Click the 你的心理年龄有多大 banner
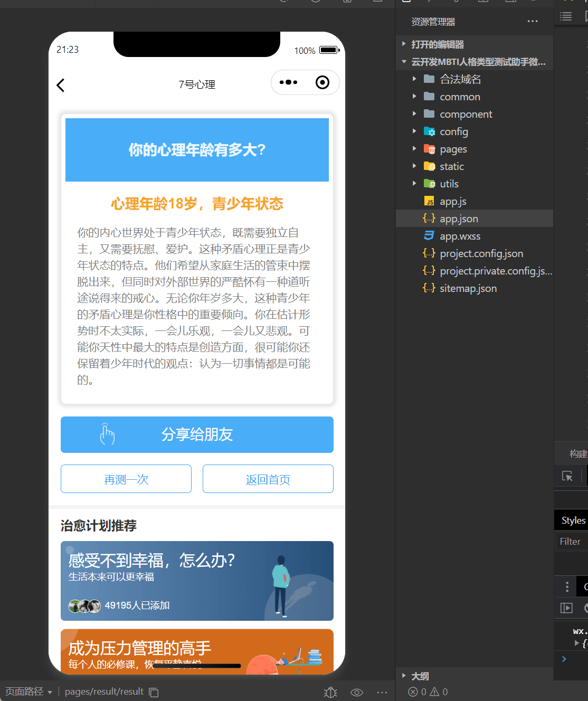588x701 pixels. point(197,150)
